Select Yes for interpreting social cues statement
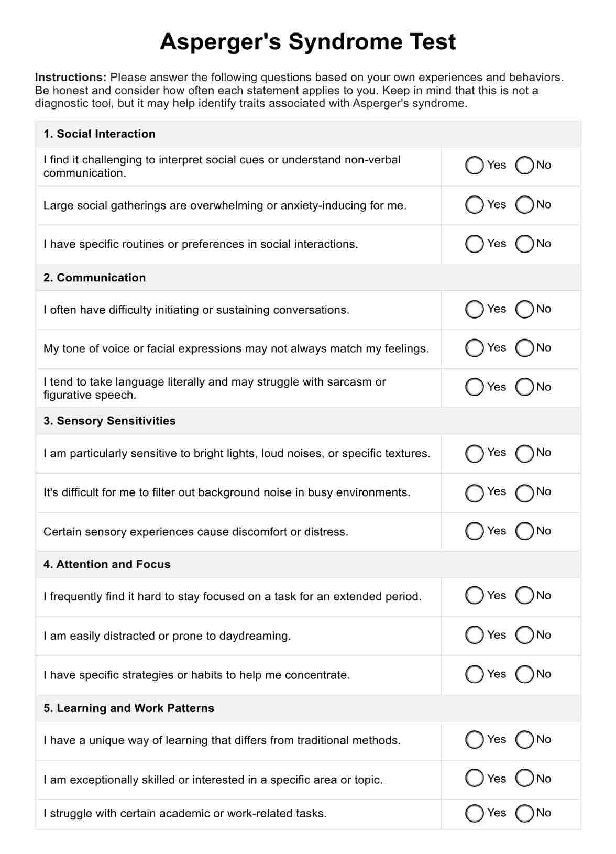The width and height of the screenshot is (616, 854). (x=474, y=166)
